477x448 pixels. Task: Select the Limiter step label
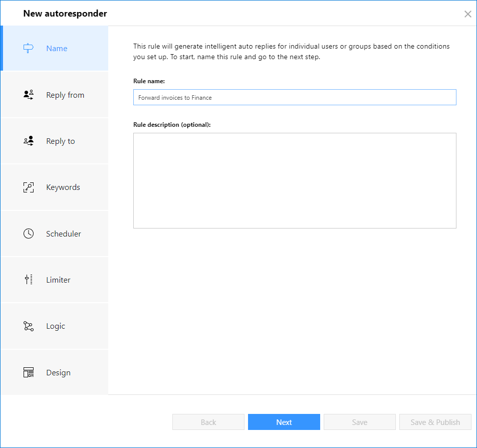[x=58, y=280]
